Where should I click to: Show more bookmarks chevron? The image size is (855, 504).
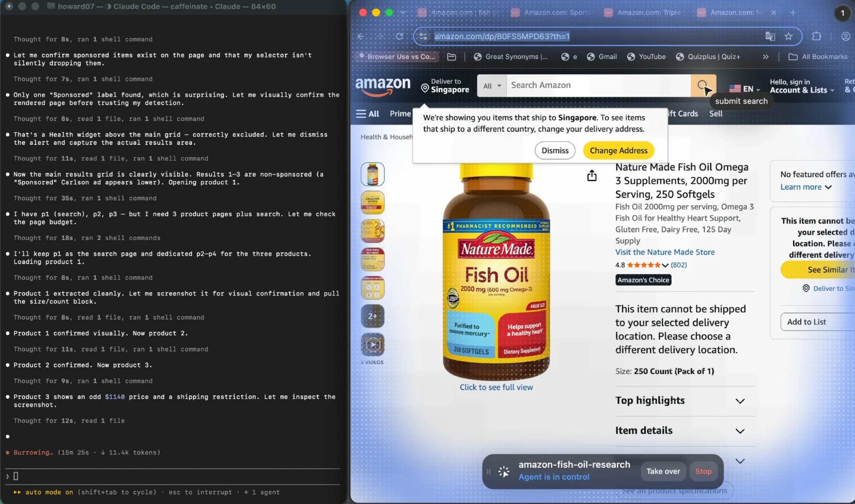tap(766, 57)
